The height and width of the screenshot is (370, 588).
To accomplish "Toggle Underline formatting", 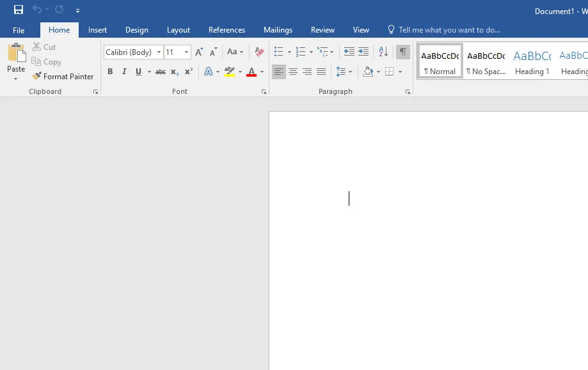I will click(x=138, y=72).
